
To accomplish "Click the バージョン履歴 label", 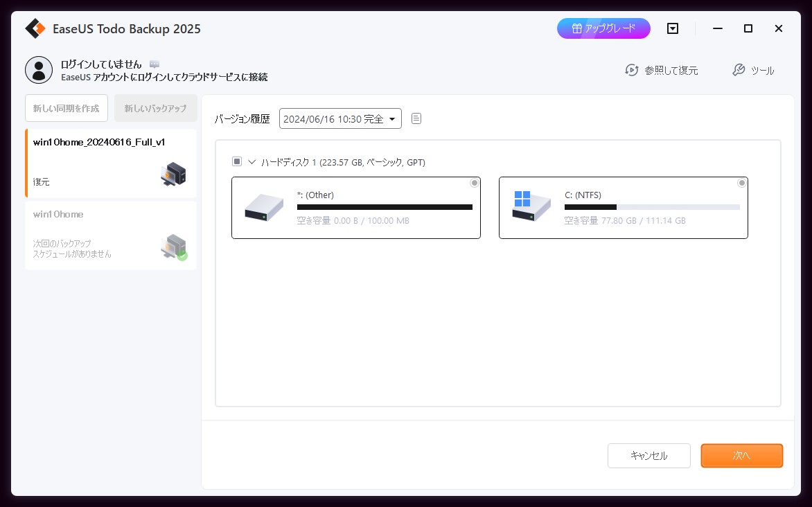I will pyautogui.click(x=242, y=119).
